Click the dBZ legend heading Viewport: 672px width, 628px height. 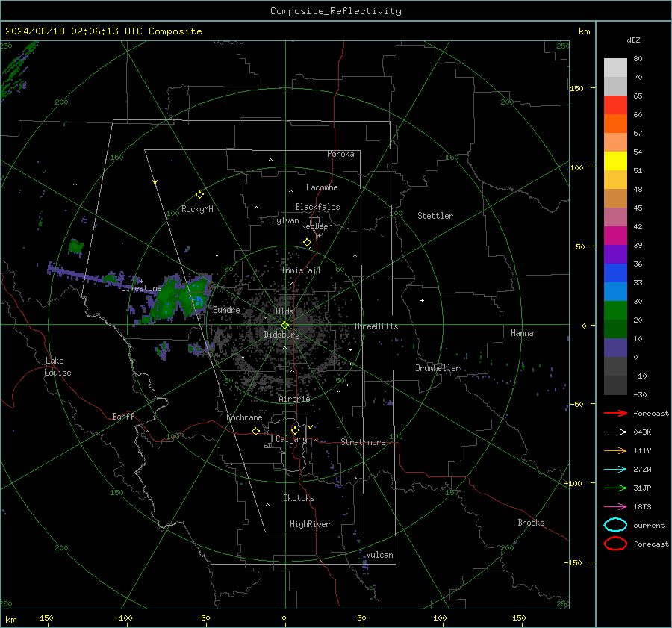(x=633, y=40)
